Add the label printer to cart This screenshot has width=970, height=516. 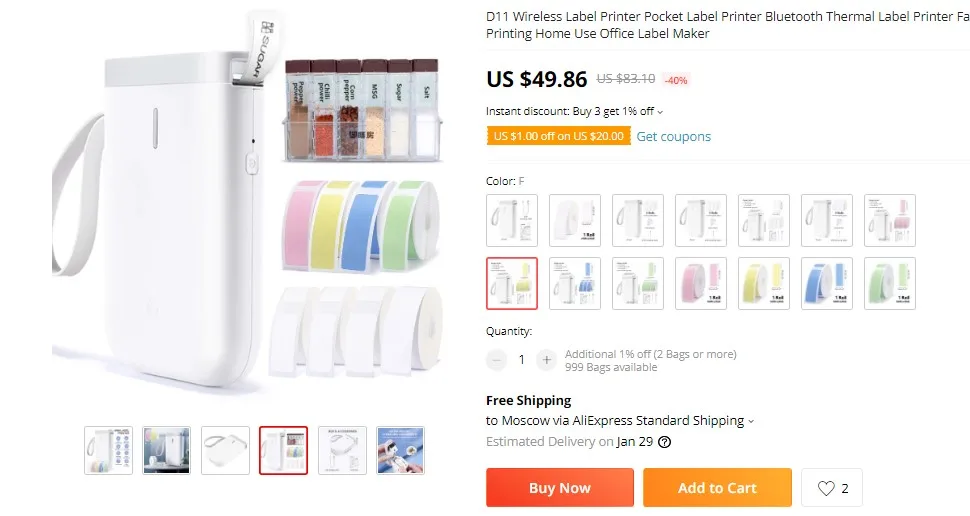717,488
